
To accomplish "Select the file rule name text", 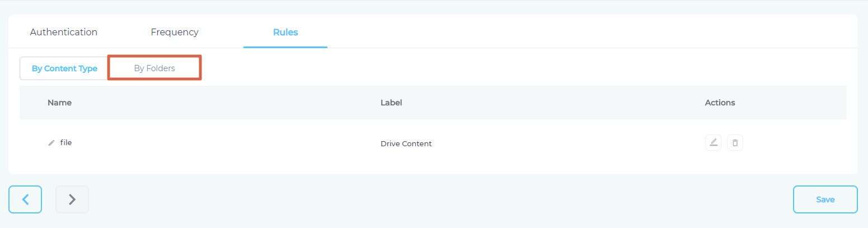I will (x=66, y=142).
